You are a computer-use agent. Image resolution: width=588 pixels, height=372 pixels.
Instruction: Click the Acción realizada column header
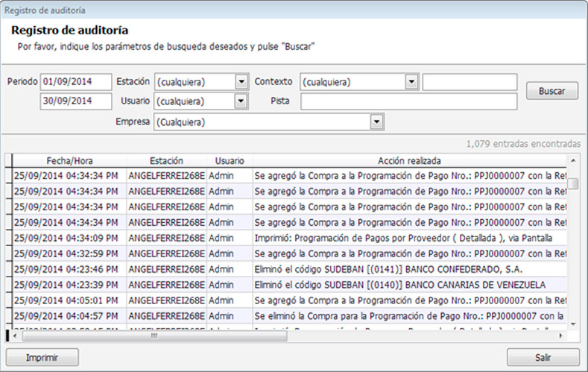point(409,161)
